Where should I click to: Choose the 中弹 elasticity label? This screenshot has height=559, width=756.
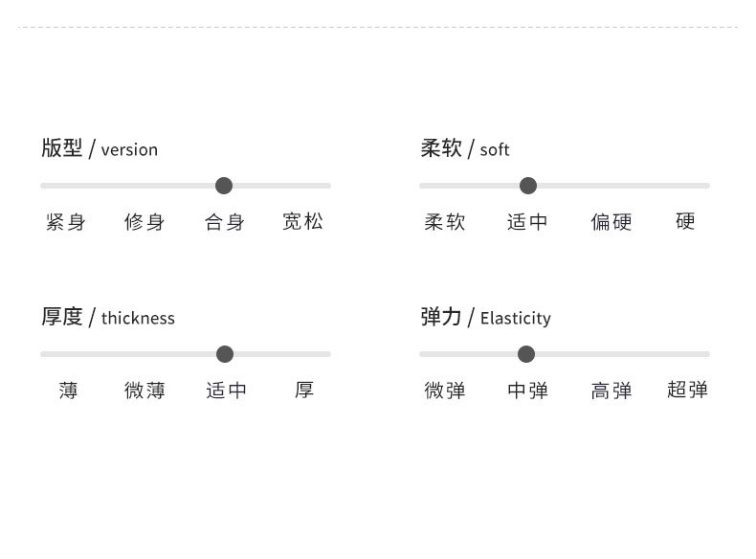(x=528, y=391)
